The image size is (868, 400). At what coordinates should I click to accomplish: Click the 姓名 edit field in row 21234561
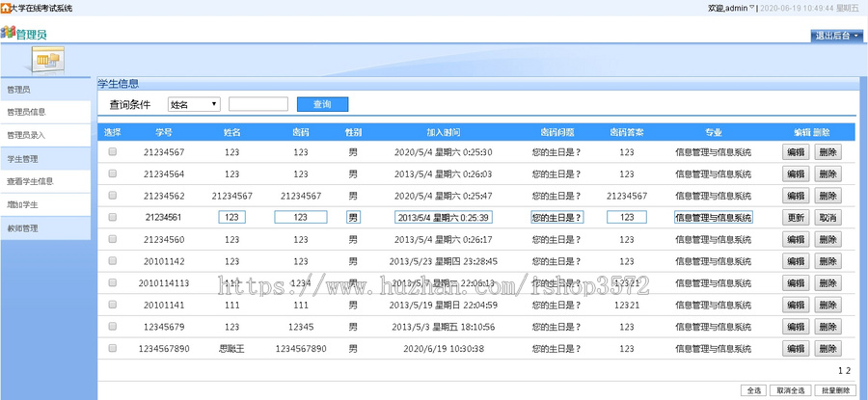pyautogui.click(x=231, y=218)
